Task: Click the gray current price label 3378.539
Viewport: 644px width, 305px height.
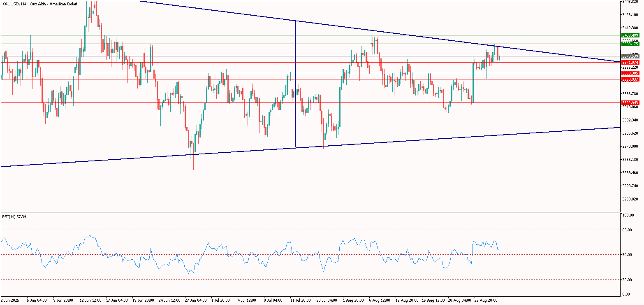Action: [x=630, y=56]
